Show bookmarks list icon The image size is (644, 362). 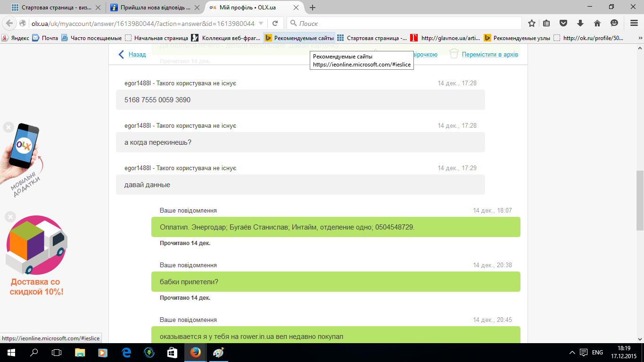coord(547,23)
